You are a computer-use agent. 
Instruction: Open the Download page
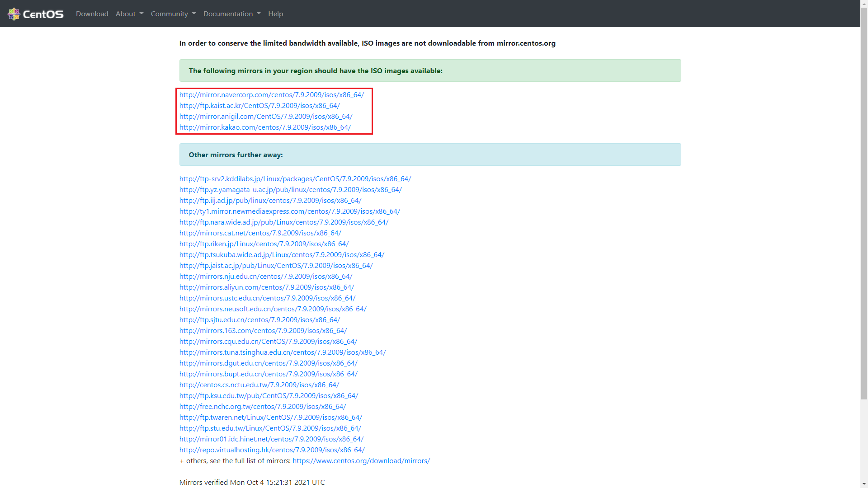pos(92,14)
